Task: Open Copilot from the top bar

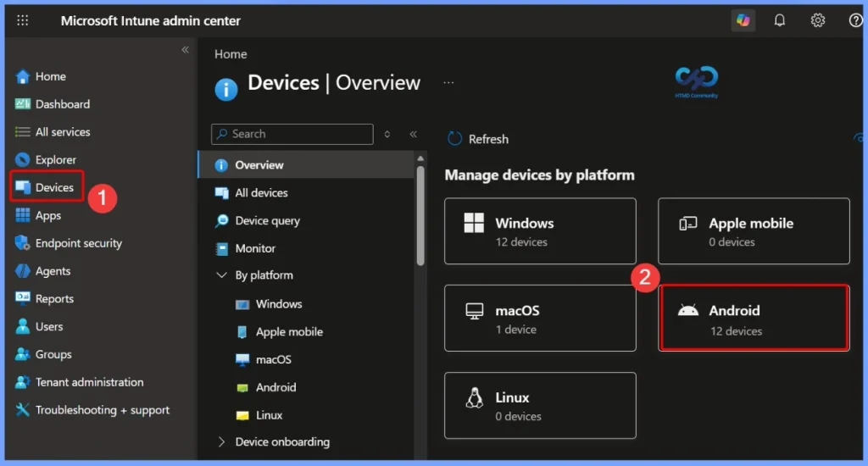Action: pyautogui.click(x=743, y=20)
